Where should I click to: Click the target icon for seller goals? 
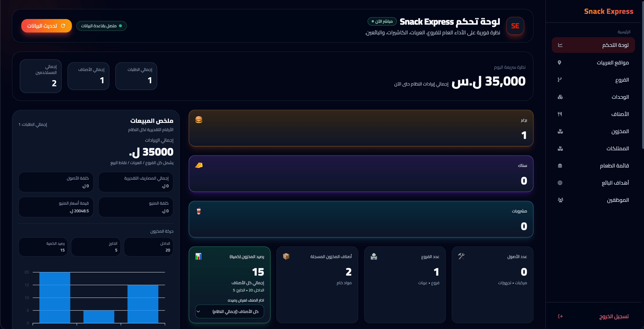[560, 183]
